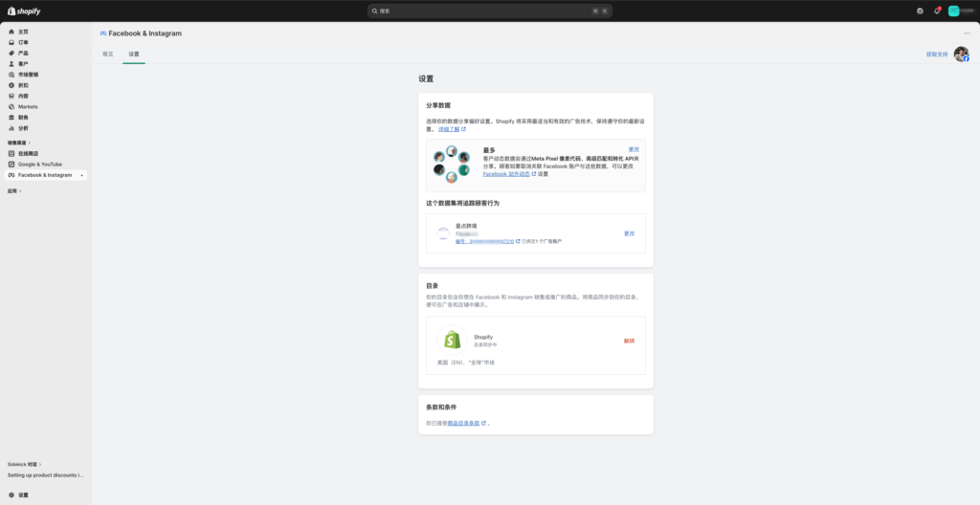Open the 'Setting up product discounts' Sidekick chat
Image resolution: width=980 pixels, height=505 pixels.
[45, 475]
